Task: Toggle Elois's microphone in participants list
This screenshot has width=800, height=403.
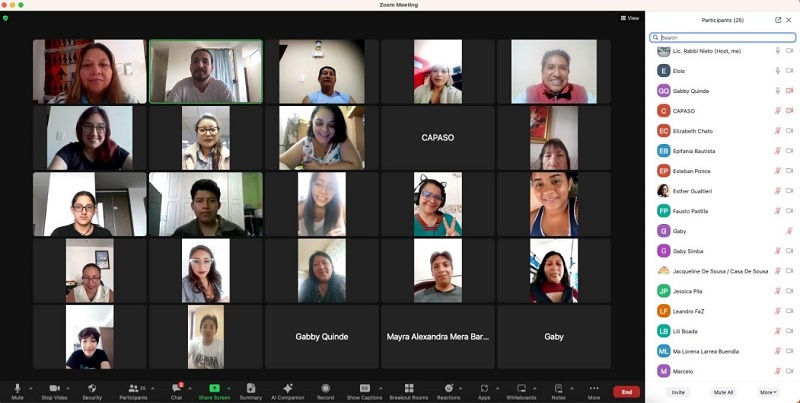Action: (x=777, y=71)
